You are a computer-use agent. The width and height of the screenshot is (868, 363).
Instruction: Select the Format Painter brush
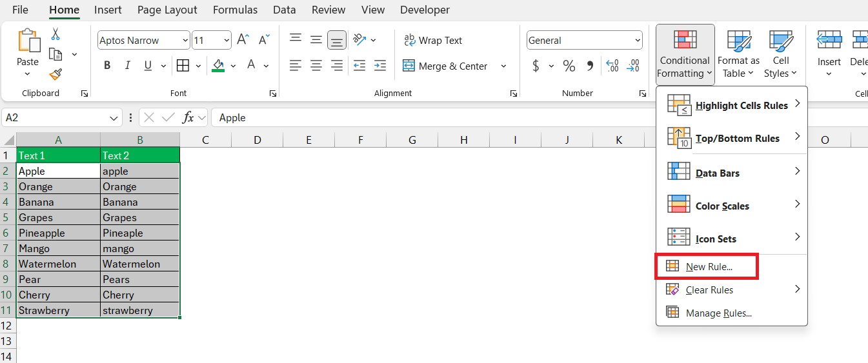(x=56, y=74)
